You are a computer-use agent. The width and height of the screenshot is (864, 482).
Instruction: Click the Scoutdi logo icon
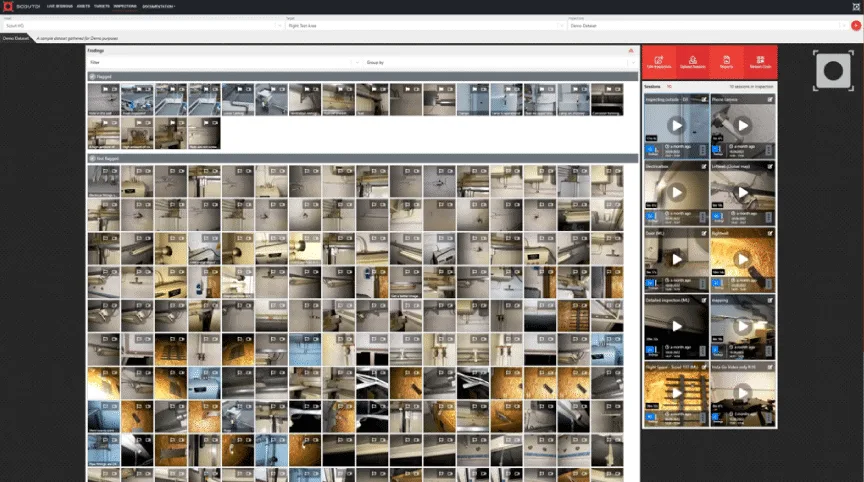pyautogui.click(x=8, y=7)
